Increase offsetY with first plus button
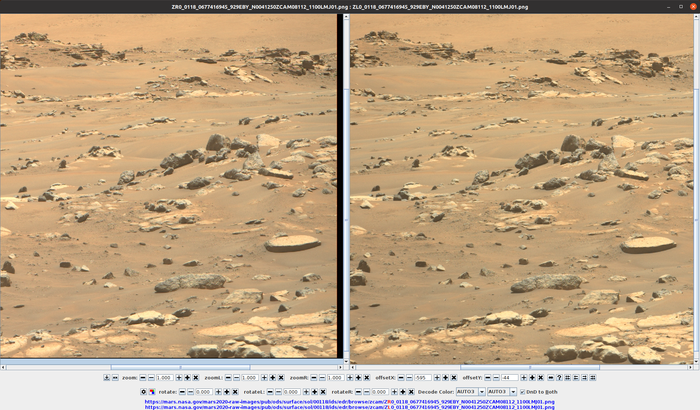700x410 pixels. 524,377
